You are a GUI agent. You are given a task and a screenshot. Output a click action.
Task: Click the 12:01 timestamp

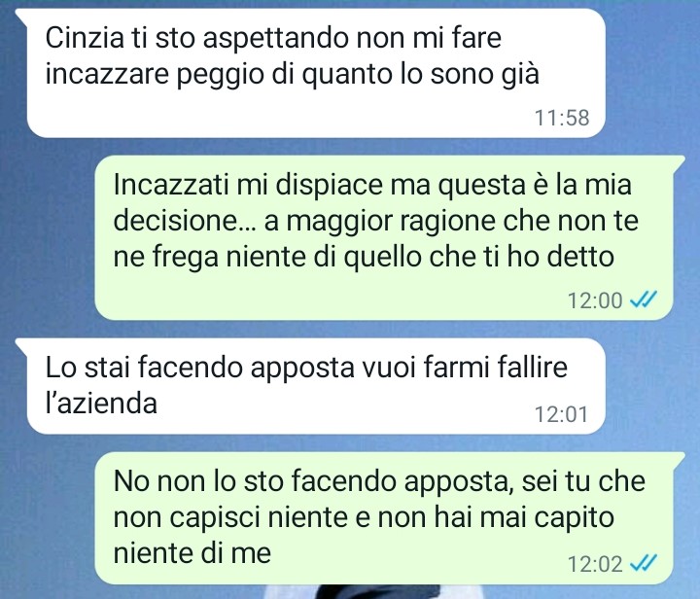pos(562,414)
